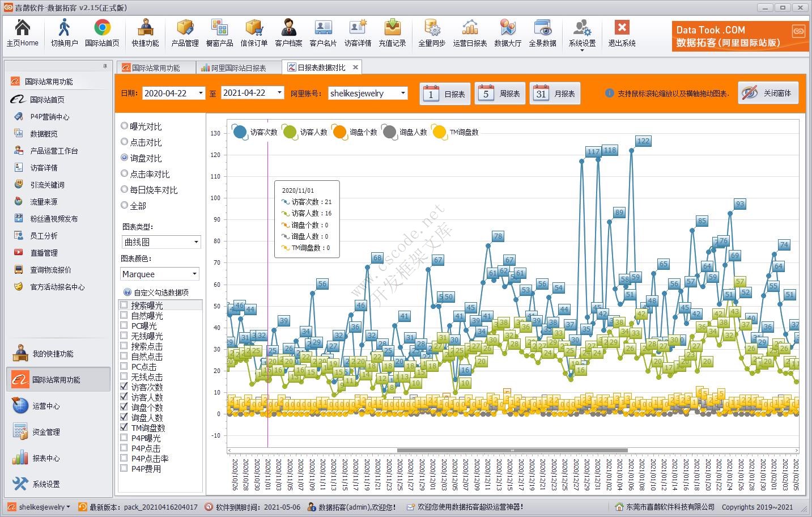
Task: Expand shelikesjewelry account menu in status bar
Action: coord(40,507)
